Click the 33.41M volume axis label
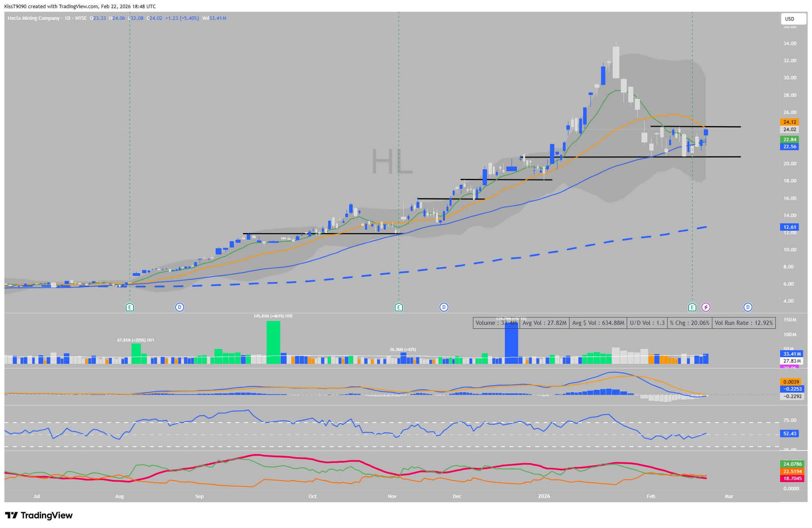 (792, 354)
